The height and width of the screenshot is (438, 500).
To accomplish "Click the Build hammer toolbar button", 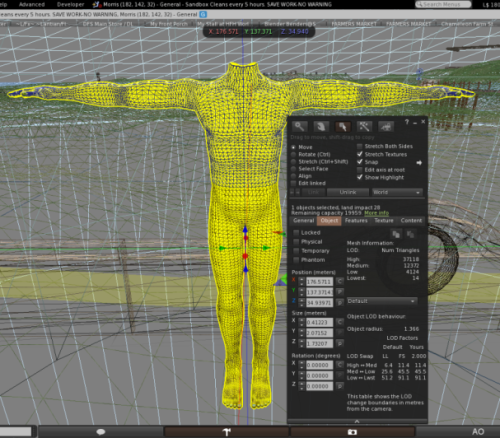I will tap(227, 432).
